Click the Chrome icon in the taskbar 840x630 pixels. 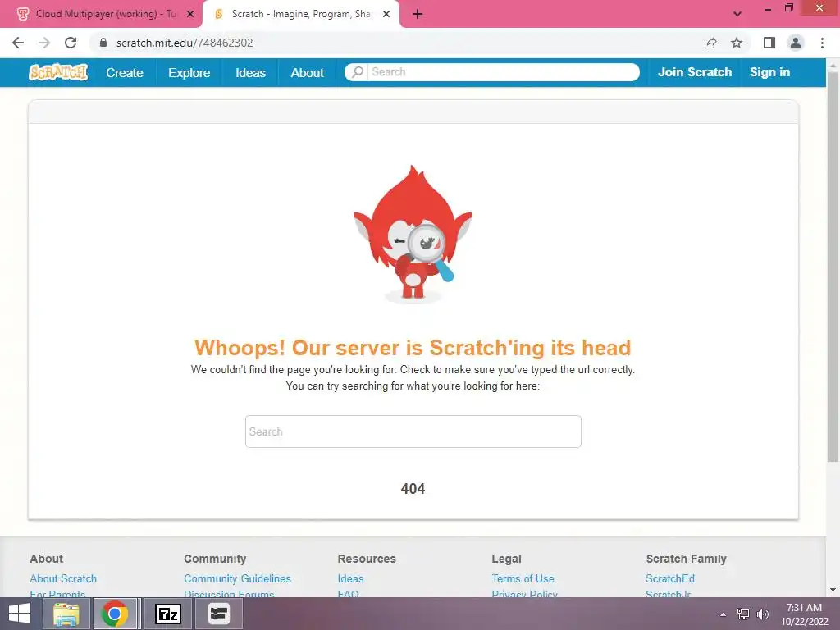[114, 614]
